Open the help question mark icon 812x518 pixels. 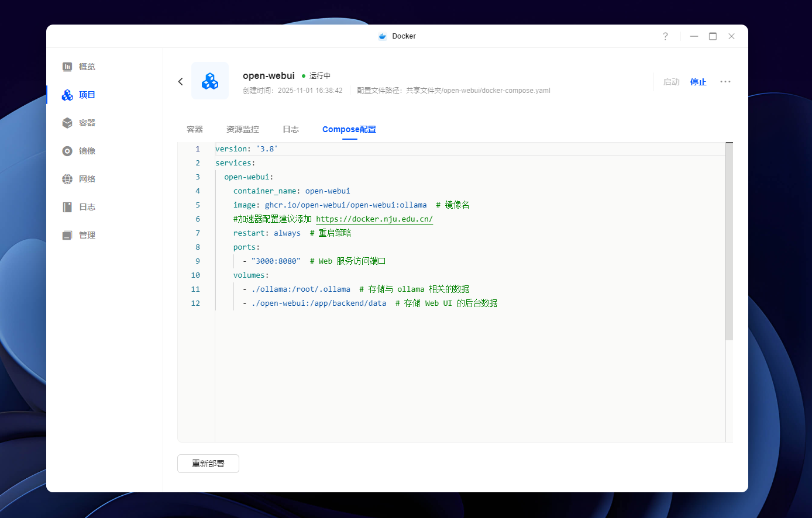point(665,36)
